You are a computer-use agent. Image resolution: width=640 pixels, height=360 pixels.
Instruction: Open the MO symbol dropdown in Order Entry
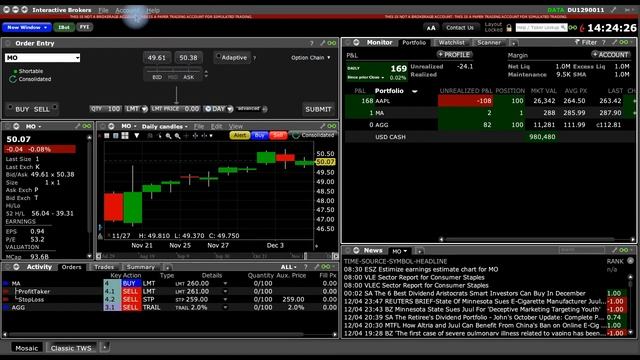(77, 58)
